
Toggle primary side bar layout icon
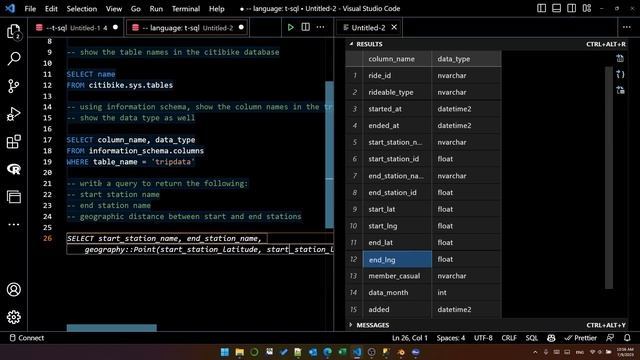pos(541,8)
